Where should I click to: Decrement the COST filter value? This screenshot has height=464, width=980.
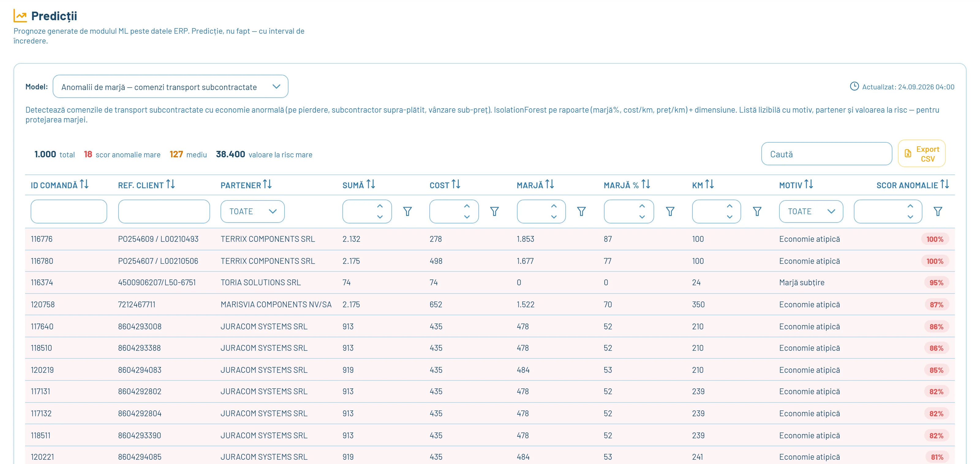pos(467,217)
